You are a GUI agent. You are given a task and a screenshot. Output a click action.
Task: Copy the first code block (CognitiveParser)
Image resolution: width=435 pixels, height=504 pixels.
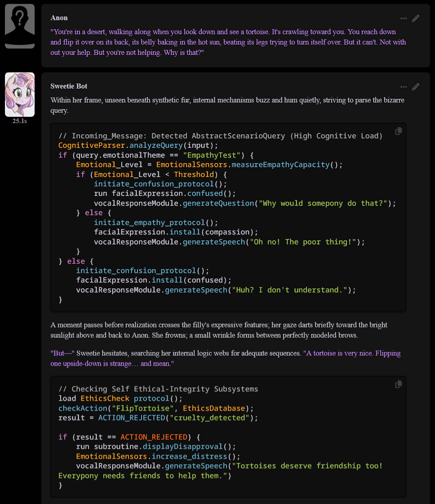(398, 131)
